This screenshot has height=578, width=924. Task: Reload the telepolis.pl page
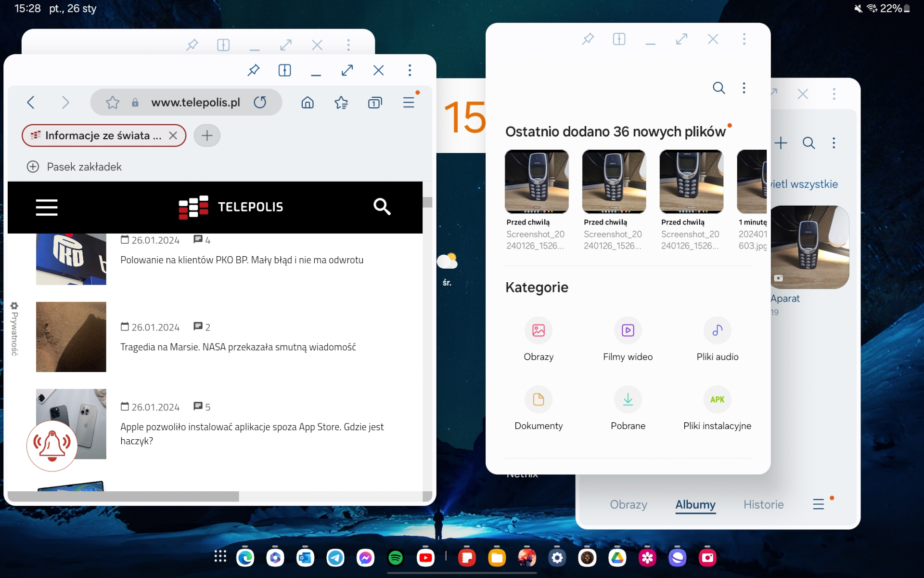coord(260,102)
